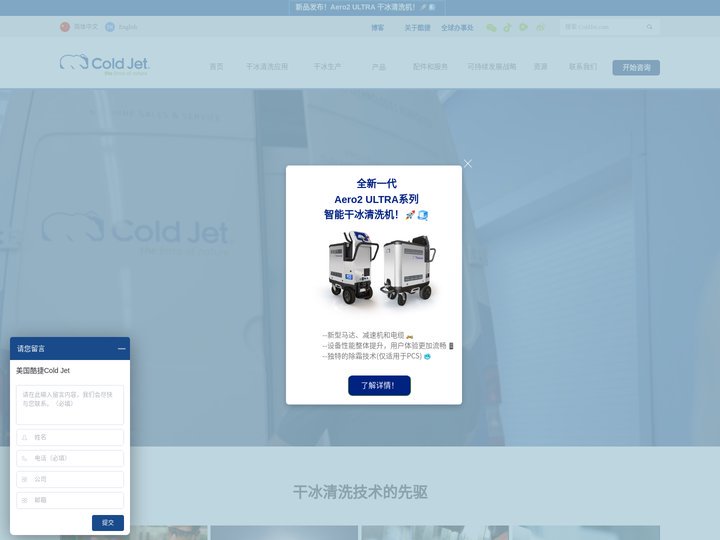The image size is (720, 540).
Task: Open the TikTok/Douyin social icon
Action: pyautogui.click(x=507, y=28)
